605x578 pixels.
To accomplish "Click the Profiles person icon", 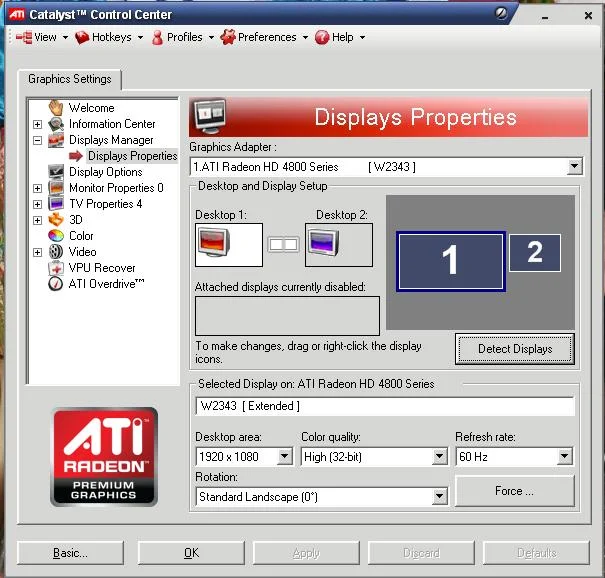I will point(157,37).
